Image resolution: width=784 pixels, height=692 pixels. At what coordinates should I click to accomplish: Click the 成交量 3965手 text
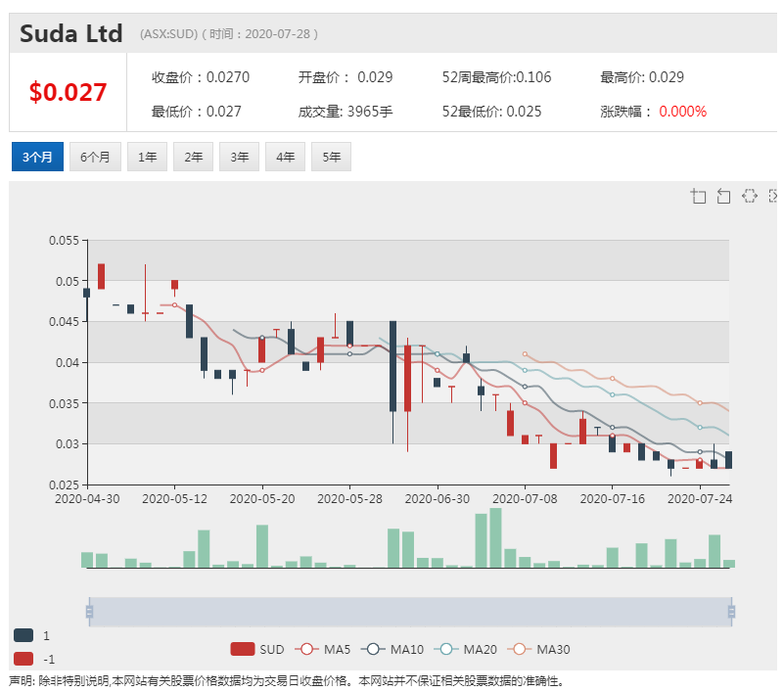(x=346, y=112)
